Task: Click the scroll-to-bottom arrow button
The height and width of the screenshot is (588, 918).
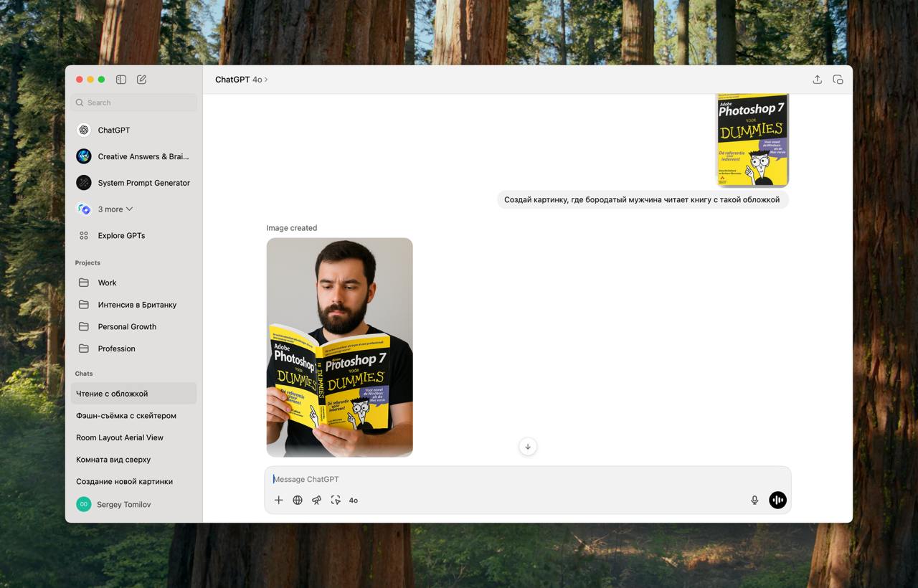Action: [x=528, y=447]
